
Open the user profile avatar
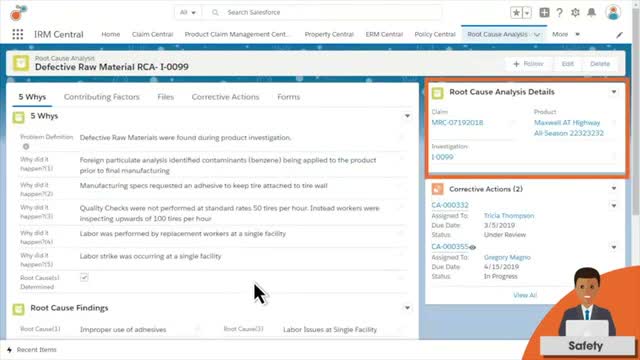(613, 12)
